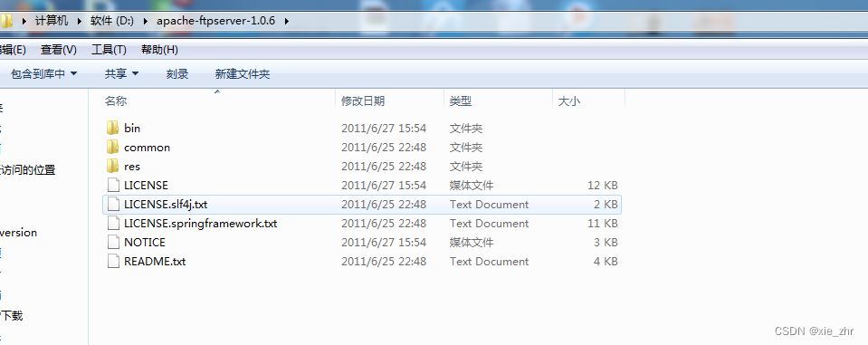Click 软件 (D:) in the address bar

click(112, 21)
